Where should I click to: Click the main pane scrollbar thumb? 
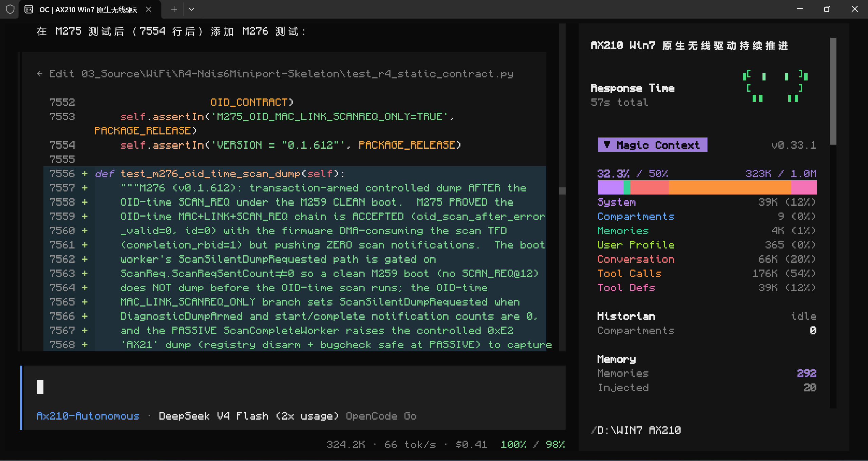562,191
